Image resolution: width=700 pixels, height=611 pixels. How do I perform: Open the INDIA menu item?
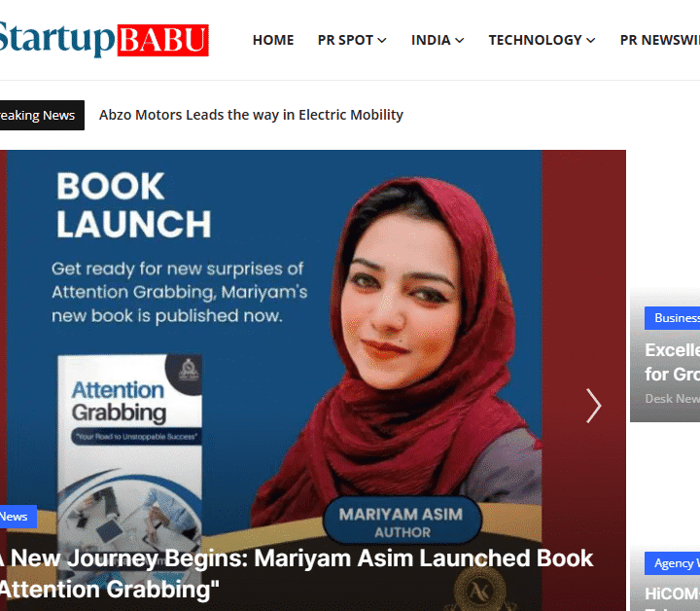(x=437, y=40)
